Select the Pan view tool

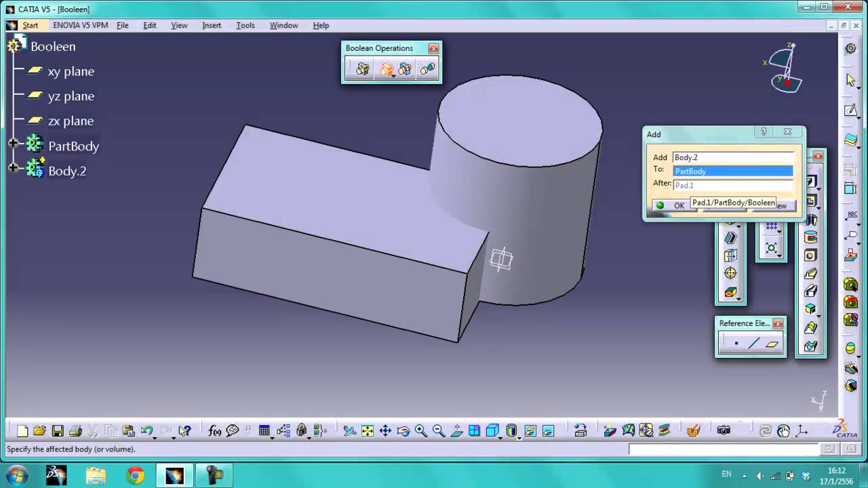[385, 430]
